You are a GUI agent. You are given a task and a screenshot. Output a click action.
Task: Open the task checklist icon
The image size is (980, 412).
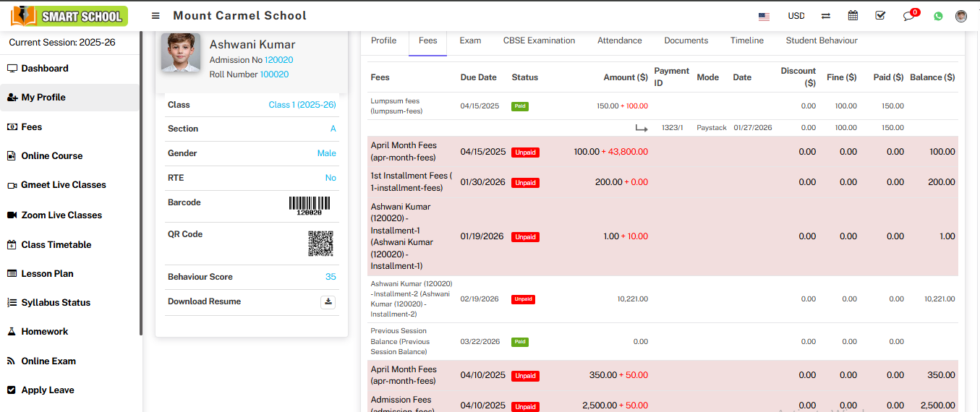click(x=880, y=16)
